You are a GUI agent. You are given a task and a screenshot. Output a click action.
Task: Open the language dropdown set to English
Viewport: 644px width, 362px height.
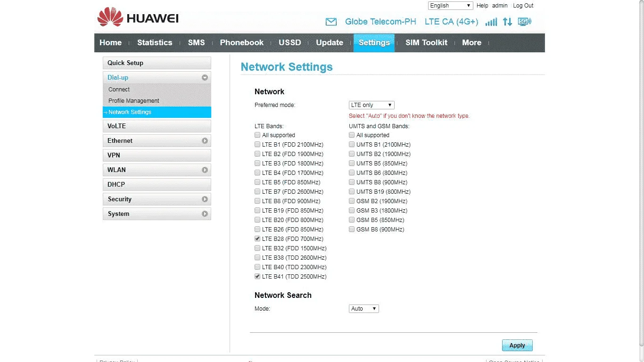click(x=450, y=6)
